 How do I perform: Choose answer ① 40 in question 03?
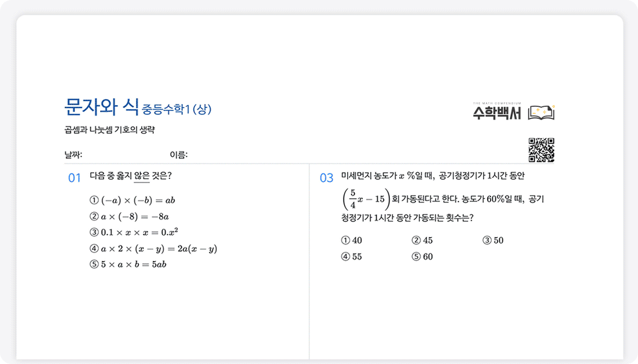(x=352, y=240)
